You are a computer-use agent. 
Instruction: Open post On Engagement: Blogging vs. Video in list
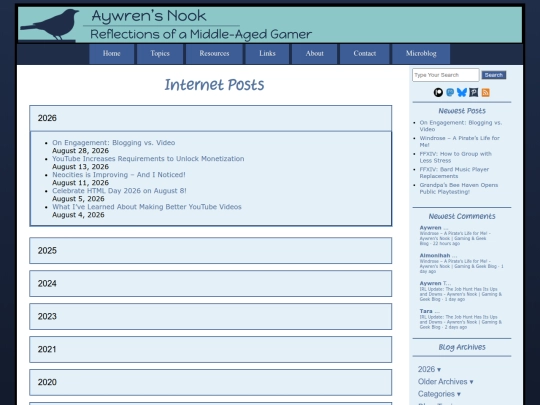coord(114,143)
